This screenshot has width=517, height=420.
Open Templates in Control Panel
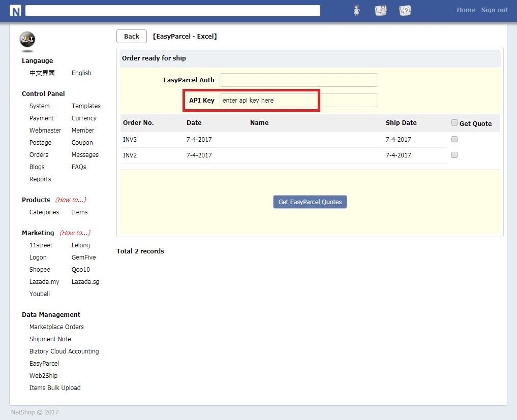click(86, 106)
